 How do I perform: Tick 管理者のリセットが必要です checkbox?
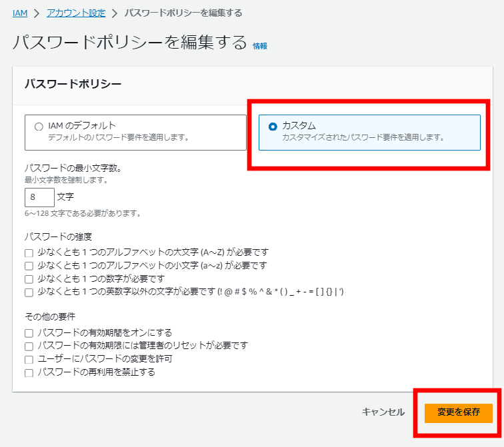(x=29, y=346)
